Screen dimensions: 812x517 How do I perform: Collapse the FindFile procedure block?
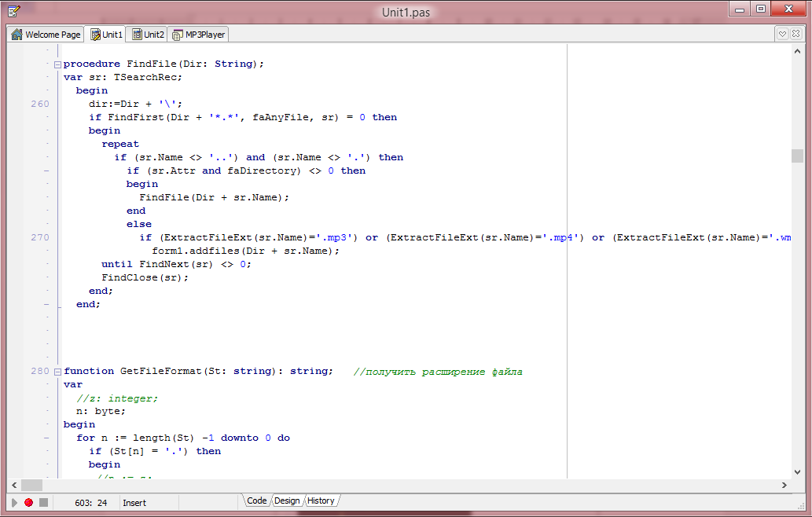[x=57, y=64]
